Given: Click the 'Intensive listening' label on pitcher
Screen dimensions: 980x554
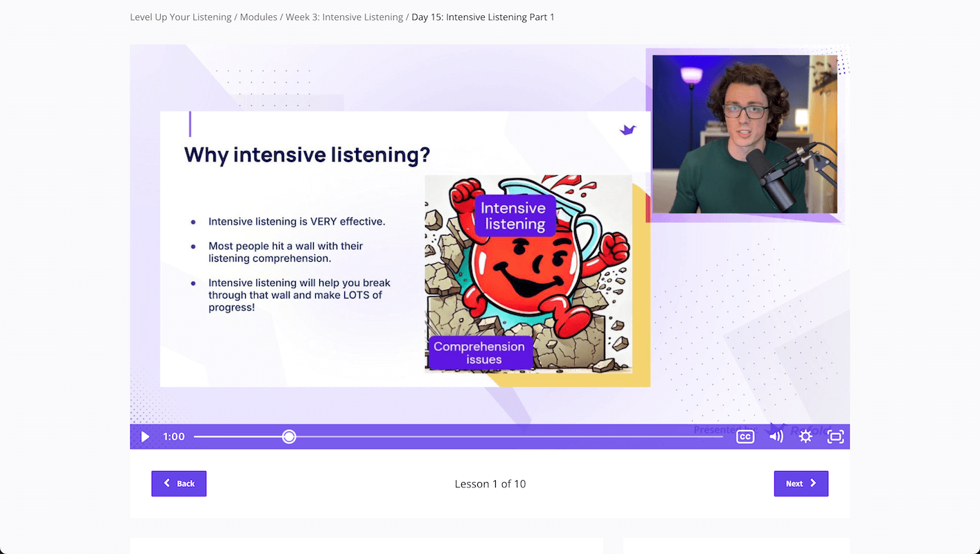Looking at the screenshot, I should pyautogui.click(x=514, y=216).
